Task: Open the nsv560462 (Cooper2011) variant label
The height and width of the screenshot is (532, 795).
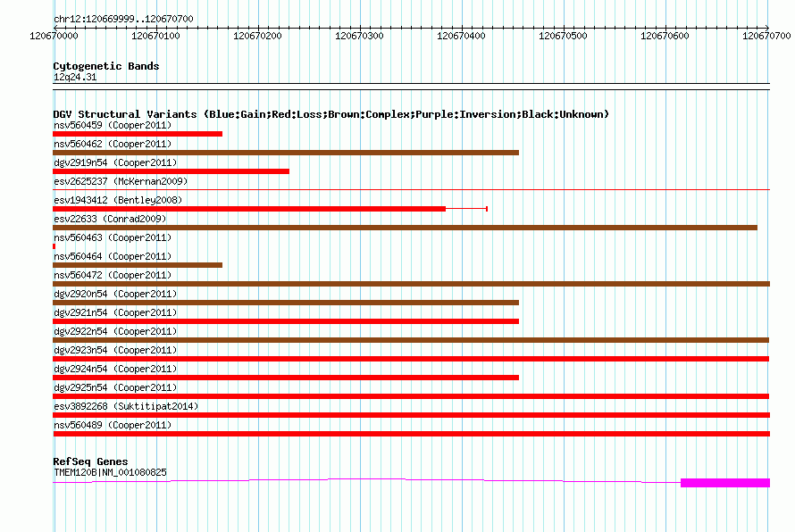Action: point(113,144)
